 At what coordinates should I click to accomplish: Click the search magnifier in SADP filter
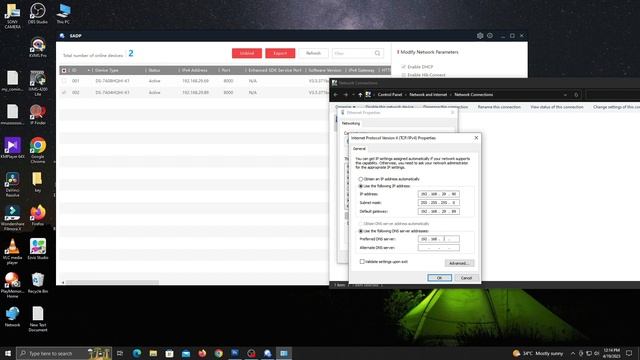pos(377,53)
